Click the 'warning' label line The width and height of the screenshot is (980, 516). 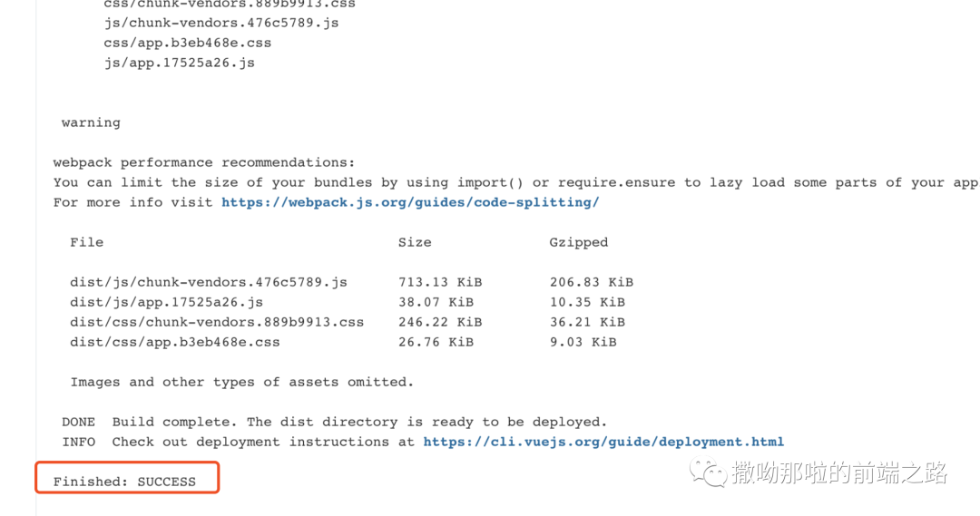pyautogui.click(x=91, y=122)
